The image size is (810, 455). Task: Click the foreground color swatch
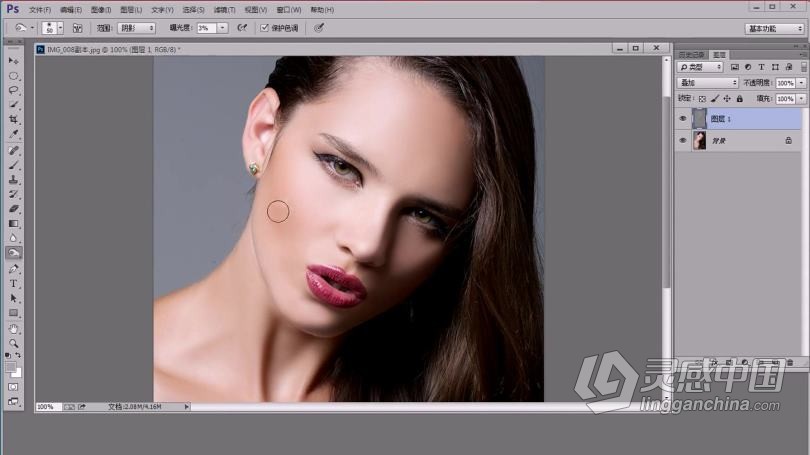10,366
